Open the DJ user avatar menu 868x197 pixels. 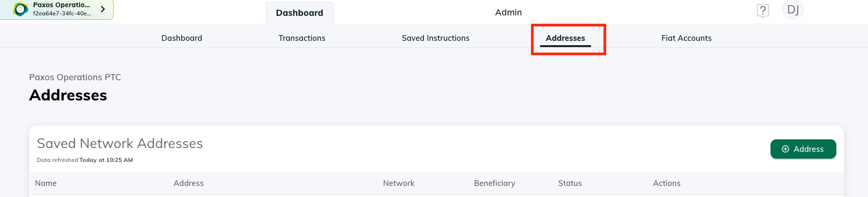(x=793, y=10)
